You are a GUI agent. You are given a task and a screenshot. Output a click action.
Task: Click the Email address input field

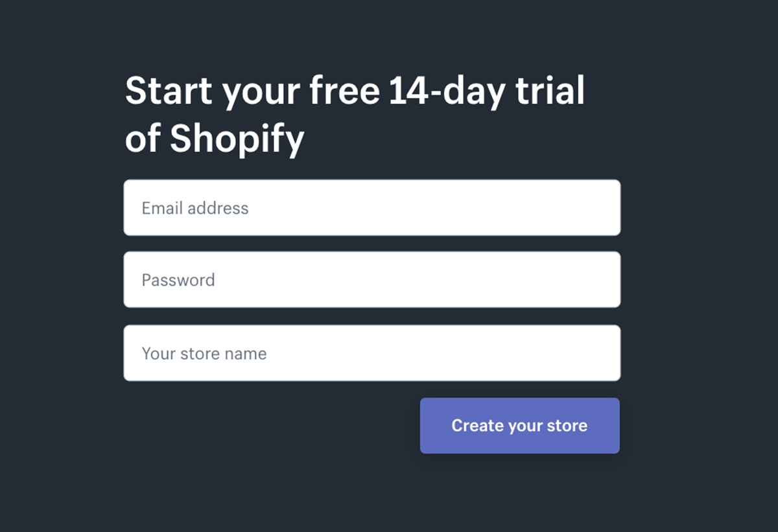click(x=371, y=208)
